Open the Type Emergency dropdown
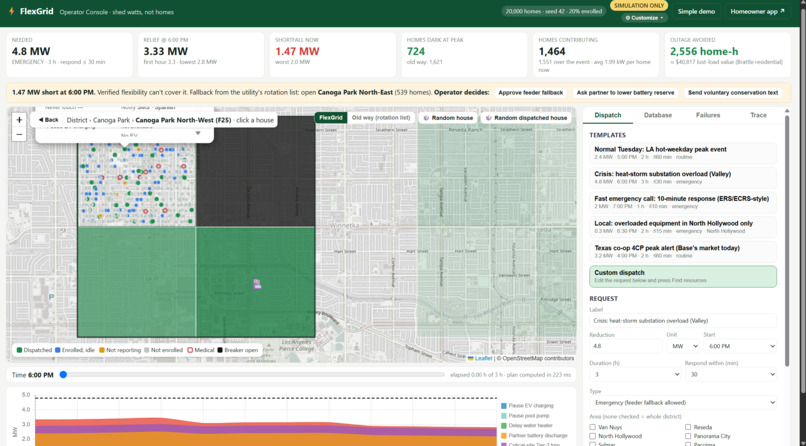This screenshot has height=446, width=806. 683,403
